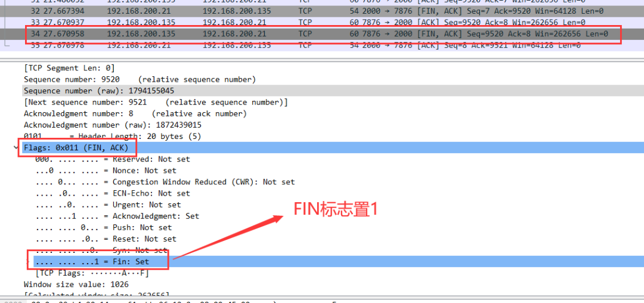Select the Window size value: 1026 line
Image resolution: width=644 pixels, height=303 pixels.
click(x=76, y=285)
